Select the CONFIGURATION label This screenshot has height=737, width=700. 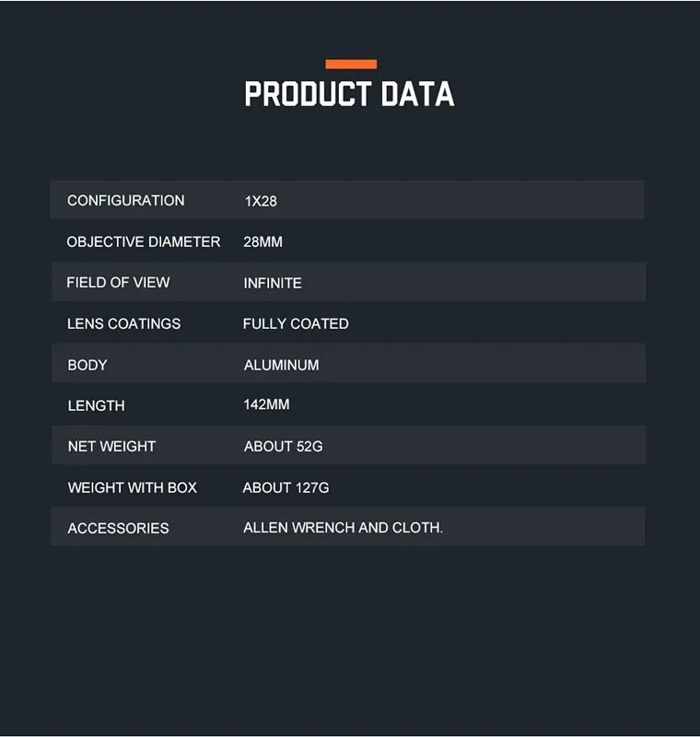(126, 201)
